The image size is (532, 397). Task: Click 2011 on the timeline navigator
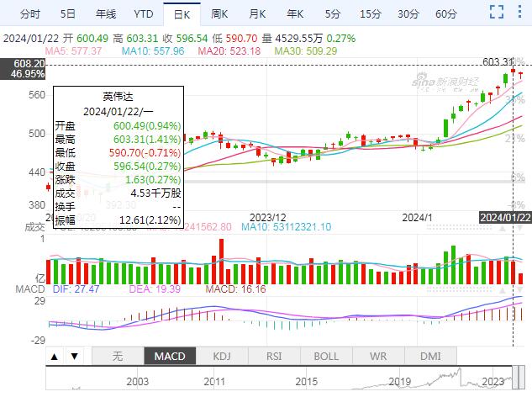[x=215, y=381]
